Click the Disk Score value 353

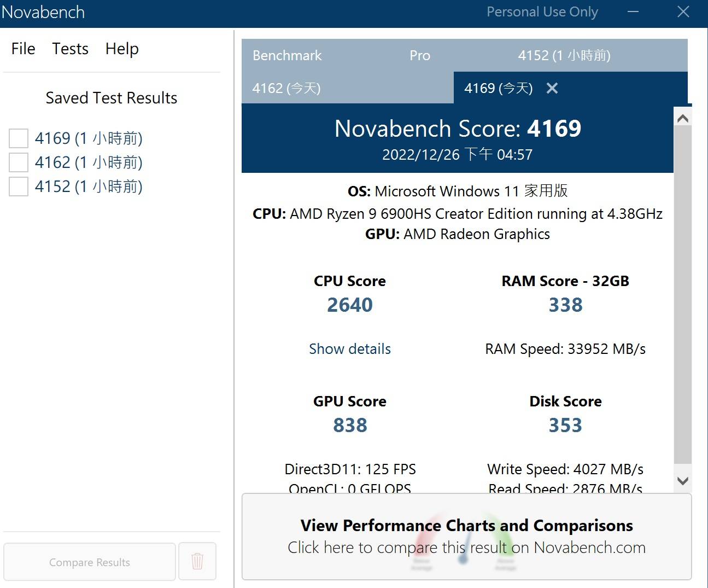click(x=566, y=425)
